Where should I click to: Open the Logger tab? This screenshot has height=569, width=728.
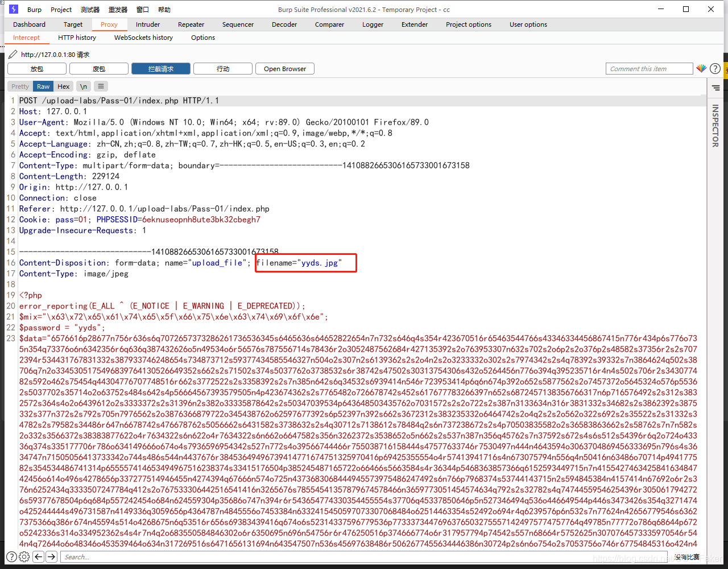pyautogui.click(x=373, y=24)
